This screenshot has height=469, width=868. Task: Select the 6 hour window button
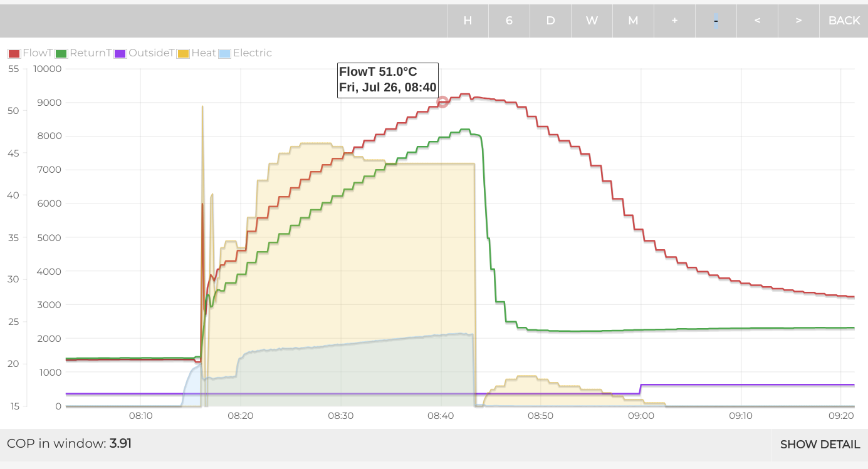[509, 21]
